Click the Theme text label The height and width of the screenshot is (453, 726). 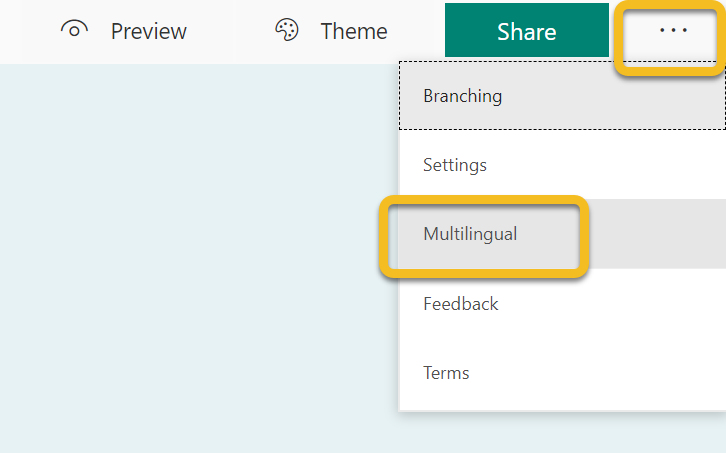tap(353, 31)
